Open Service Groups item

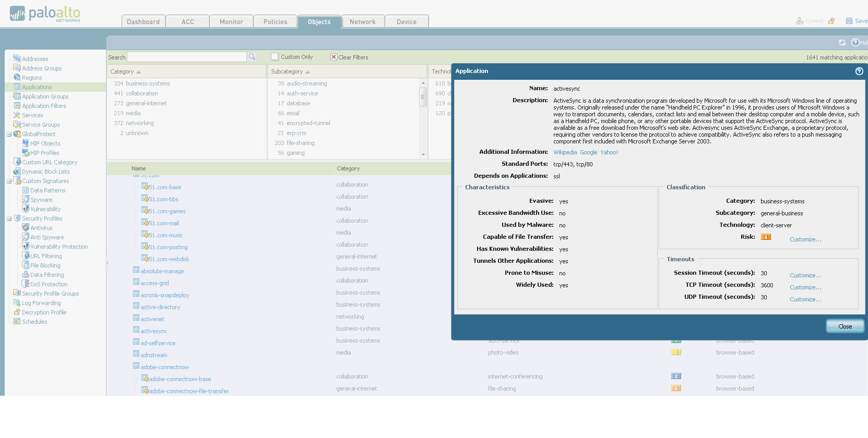(41, 125)
